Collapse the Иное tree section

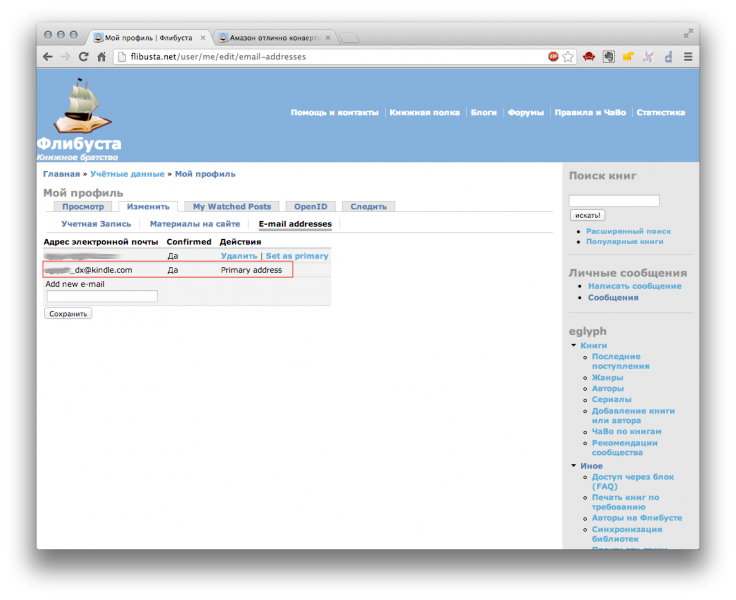point(573,465)
